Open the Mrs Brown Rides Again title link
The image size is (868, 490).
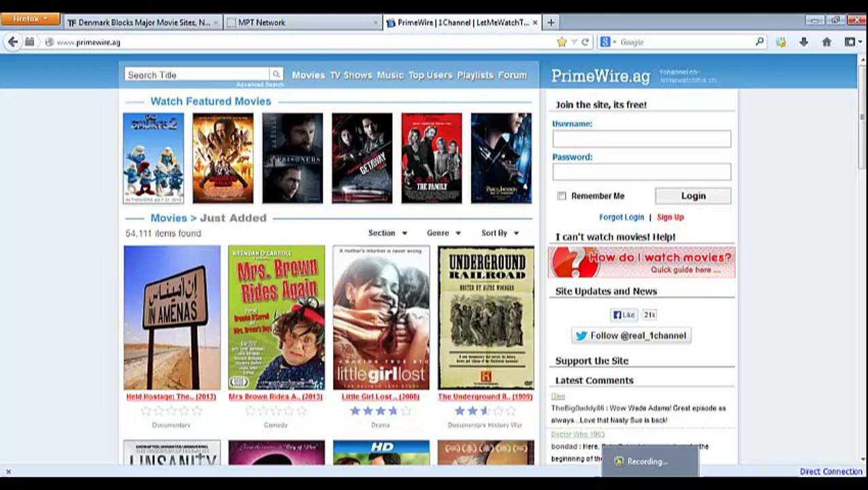pos(276,397)
